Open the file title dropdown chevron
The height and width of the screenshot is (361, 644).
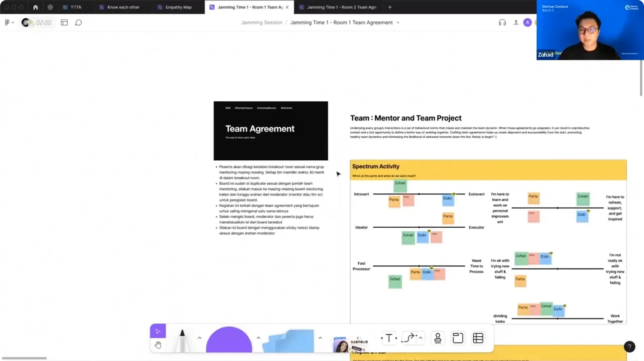pos(398,23)
